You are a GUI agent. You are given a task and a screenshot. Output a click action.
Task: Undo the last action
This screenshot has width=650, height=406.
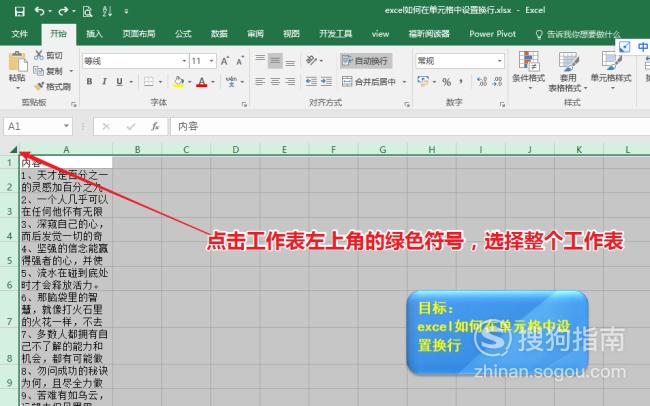coord(39,11)
